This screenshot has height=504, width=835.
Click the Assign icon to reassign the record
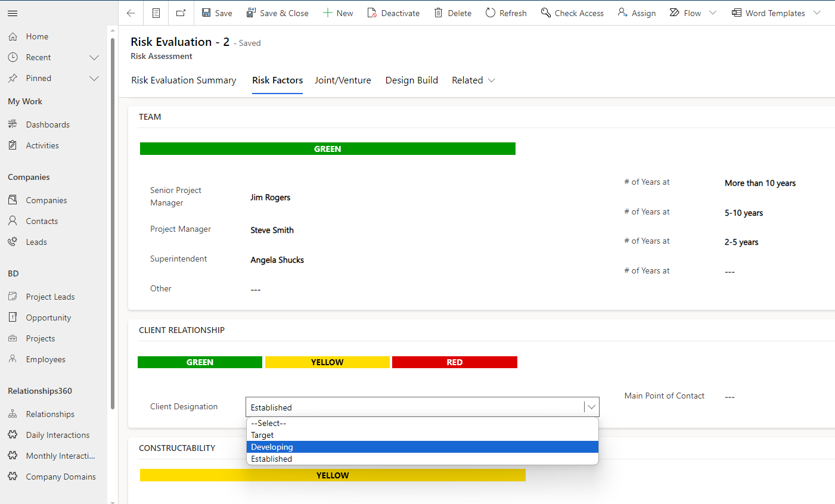point(621,13)
